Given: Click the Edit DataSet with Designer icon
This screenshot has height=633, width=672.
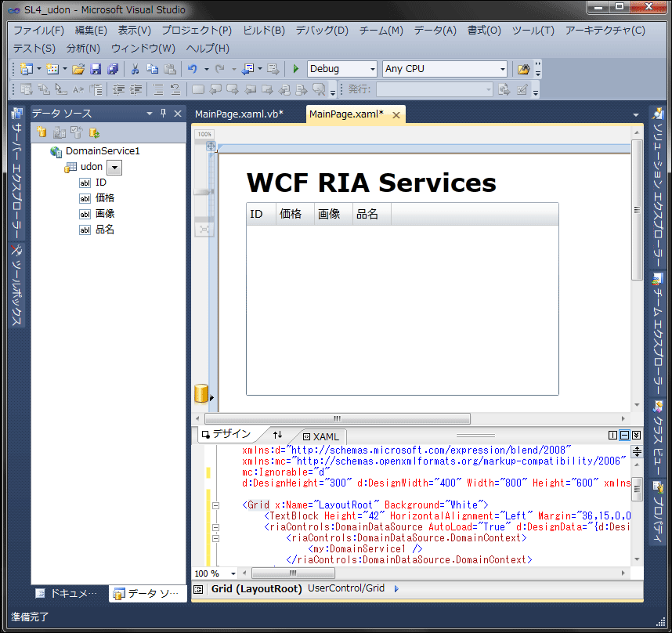Looking at the screenshot, I should coord(60,132).
